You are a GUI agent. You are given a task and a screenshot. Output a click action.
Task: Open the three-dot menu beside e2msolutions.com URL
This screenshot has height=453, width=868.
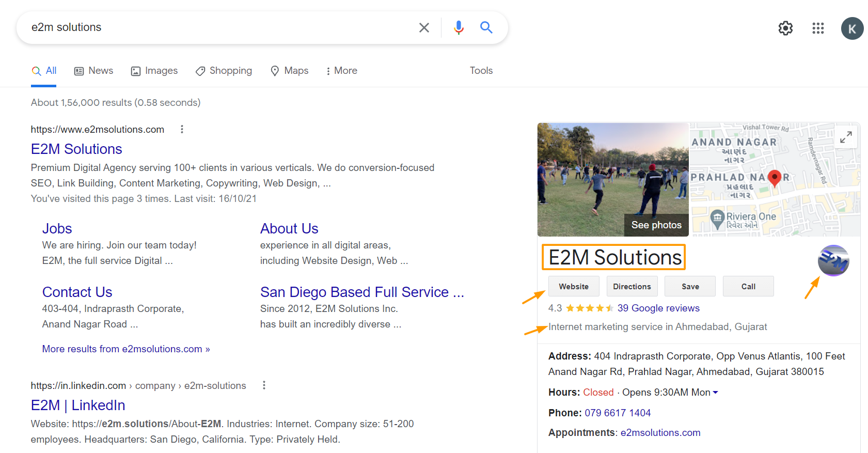(x=182, y=129)
